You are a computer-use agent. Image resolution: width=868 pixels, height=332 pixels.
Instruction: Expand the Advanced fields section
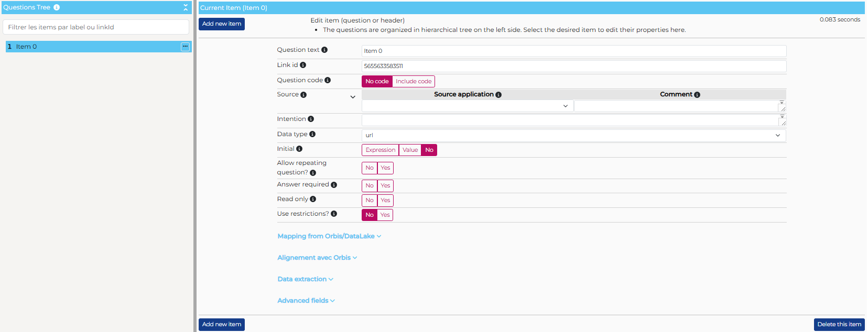(x=306, y=301)
